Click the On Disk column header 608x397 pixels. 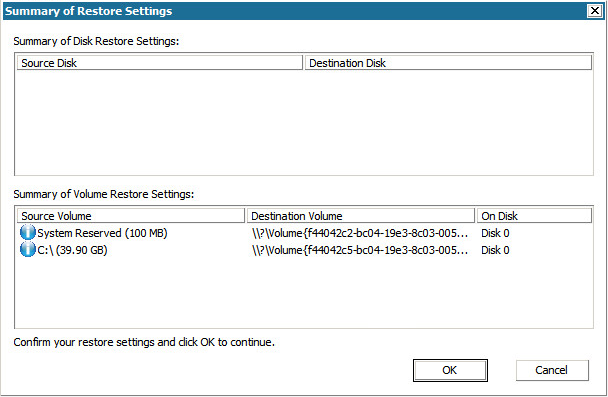(534, 216)
